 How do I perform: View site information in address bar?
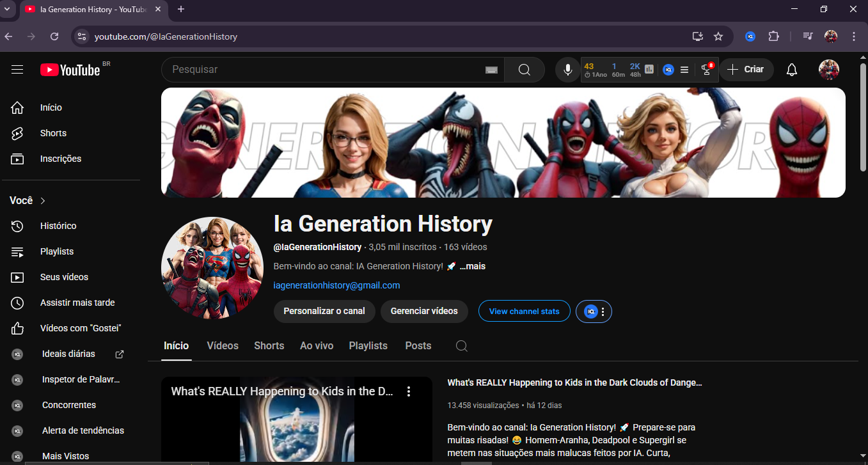(81, 36)
